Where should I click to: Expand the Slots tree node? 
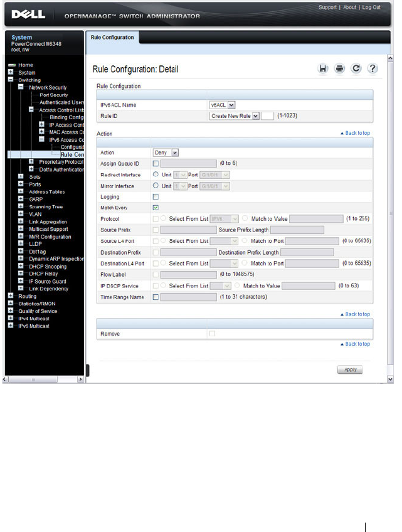pos(21,176)
